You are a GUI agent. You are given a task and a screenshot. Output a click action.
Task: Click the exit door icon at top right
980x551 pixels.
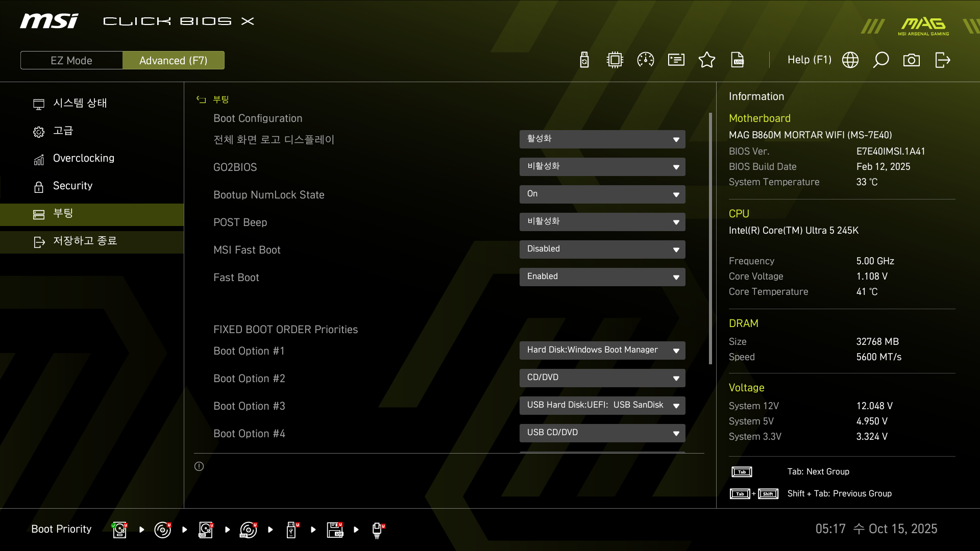point(942,60)
